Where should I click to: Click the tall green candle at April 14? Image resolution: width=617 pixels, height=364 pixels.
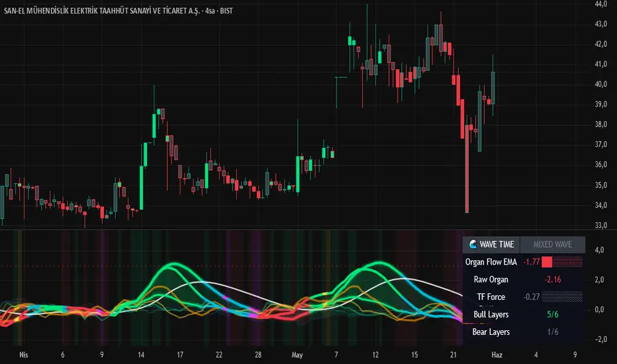point(141,188)
